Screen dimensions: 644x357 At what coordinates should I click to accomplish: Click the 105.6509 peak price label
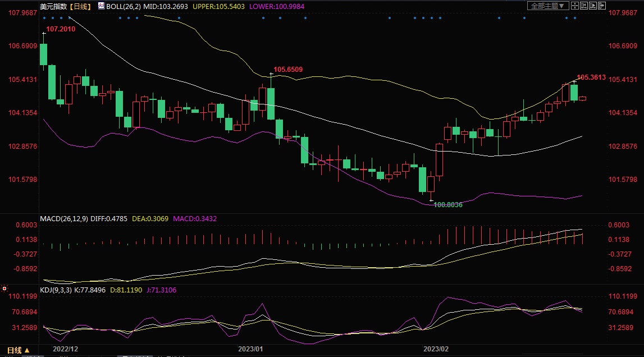tap(288, 70)
